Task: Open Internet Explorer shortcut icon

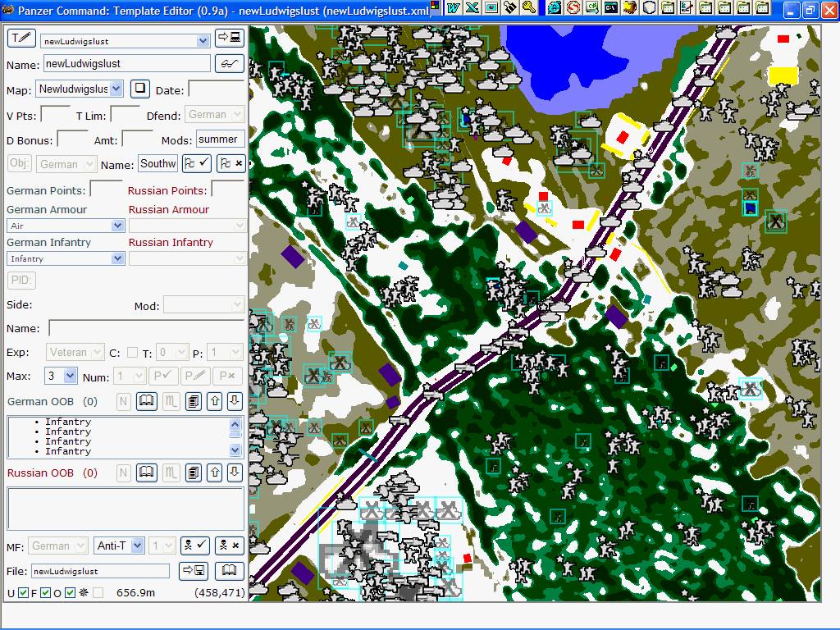Action: (x=555, y=7)
